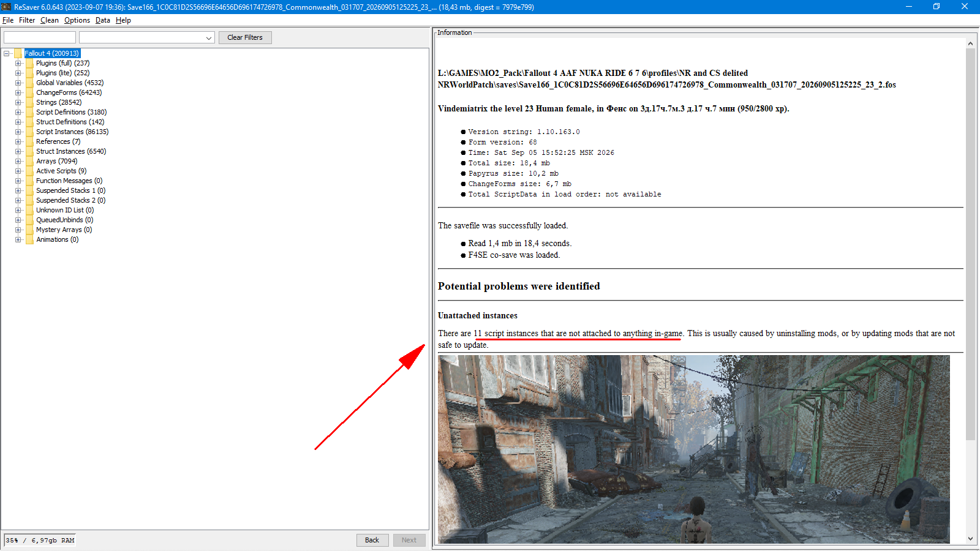
Task: Select Mystery Arrays (0) tree item
Action: [64, 230]
